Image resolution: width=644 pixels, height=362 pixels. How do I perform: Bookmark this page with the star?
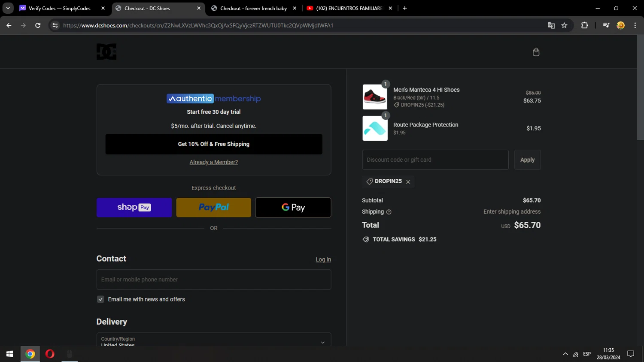pos(564,25)
